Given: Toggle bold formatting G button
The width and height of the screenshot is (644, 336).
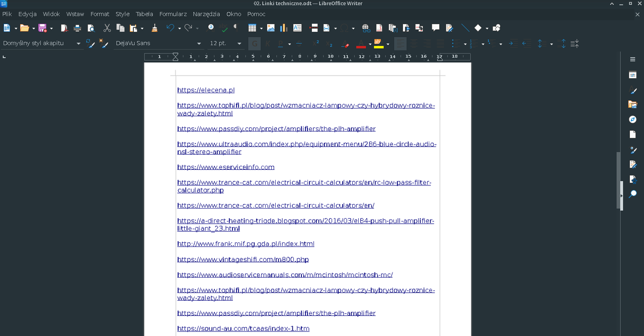Looking at the screenshot, I should click(x=255, y=43).
